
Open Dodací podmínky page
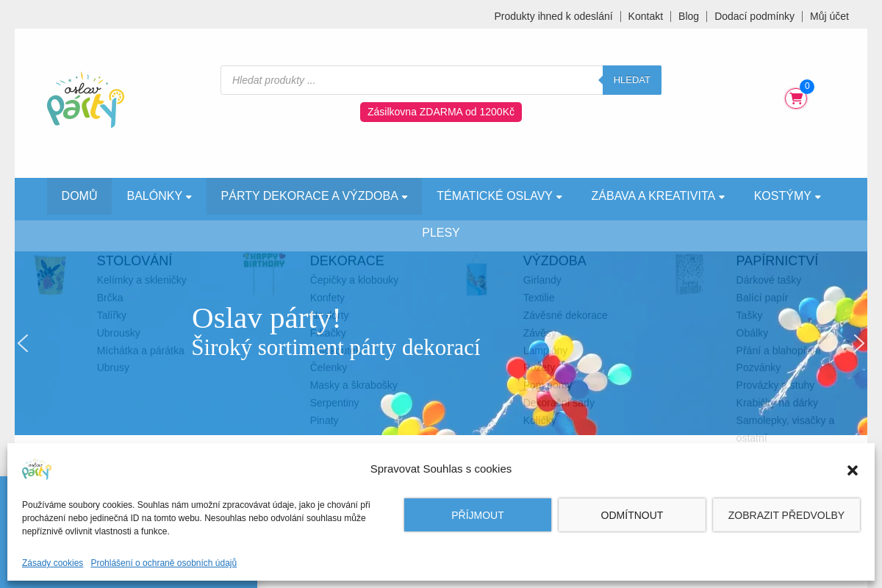coord(754,16)
